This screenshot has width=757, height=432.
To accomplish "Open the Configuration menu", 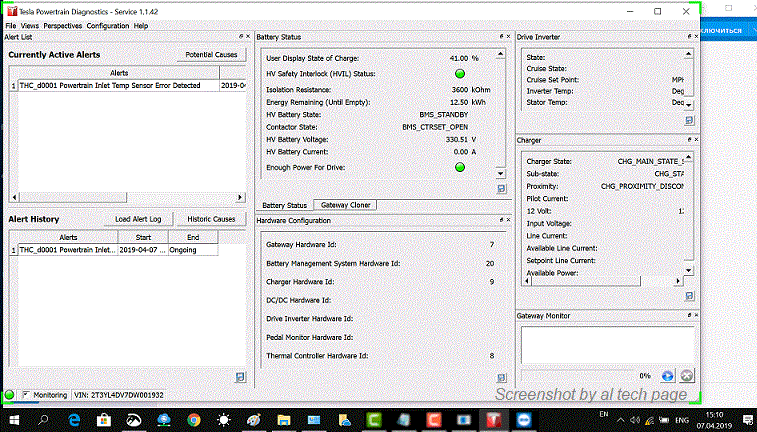I will point(107,25).
